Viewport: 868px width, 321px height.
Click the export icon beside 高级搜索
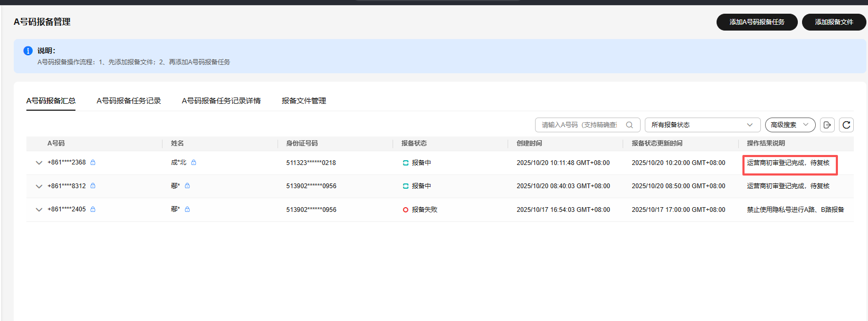coord(827,125)
